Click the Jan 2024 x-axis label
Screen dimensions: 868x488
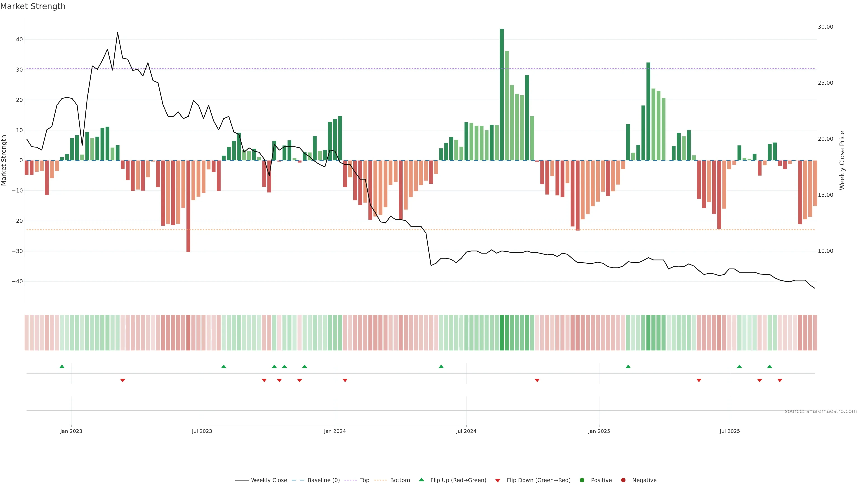335,431
